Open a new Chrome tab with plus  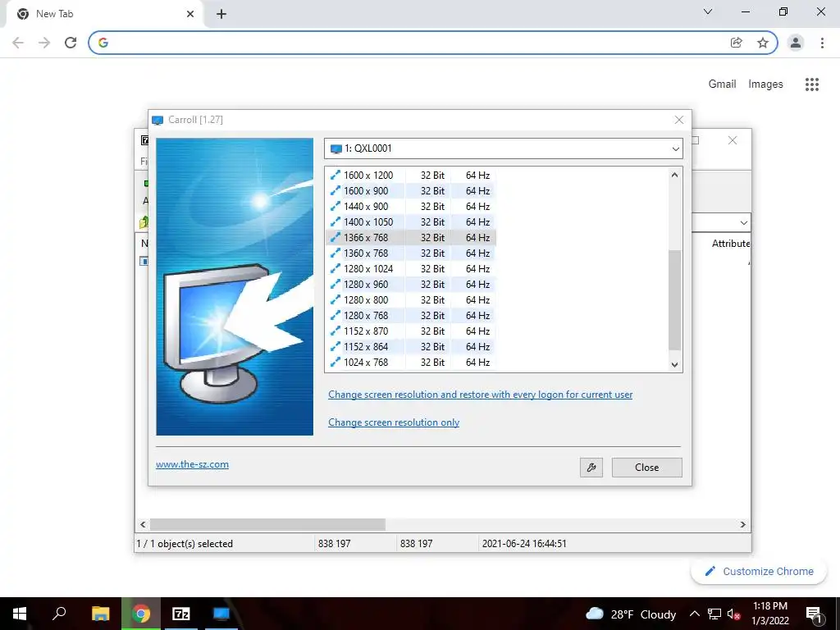(x=221, y=15)
